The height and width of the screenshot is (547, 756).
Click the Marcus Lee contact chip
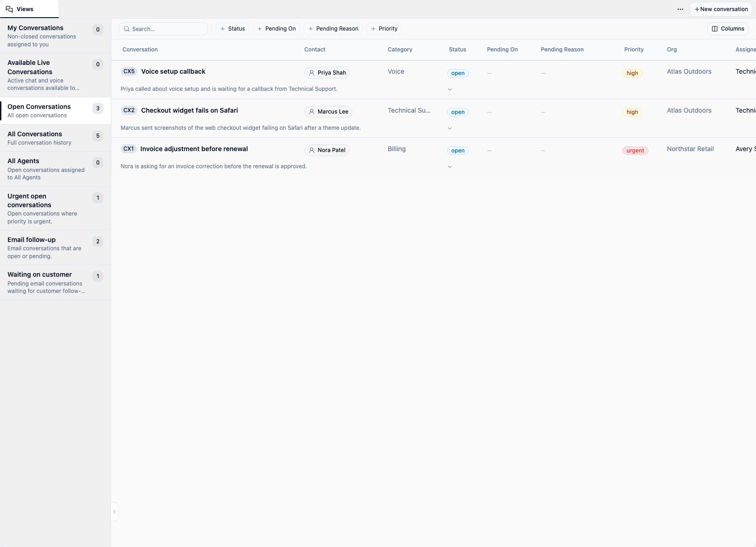[328, 112]
